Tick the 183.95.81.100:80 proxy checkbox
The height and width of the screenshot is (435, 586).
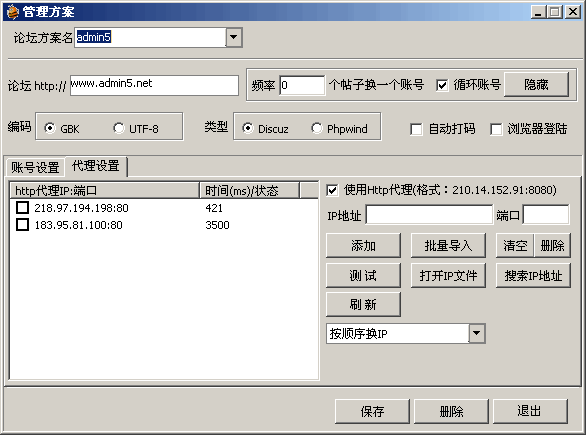click(22, 225)
